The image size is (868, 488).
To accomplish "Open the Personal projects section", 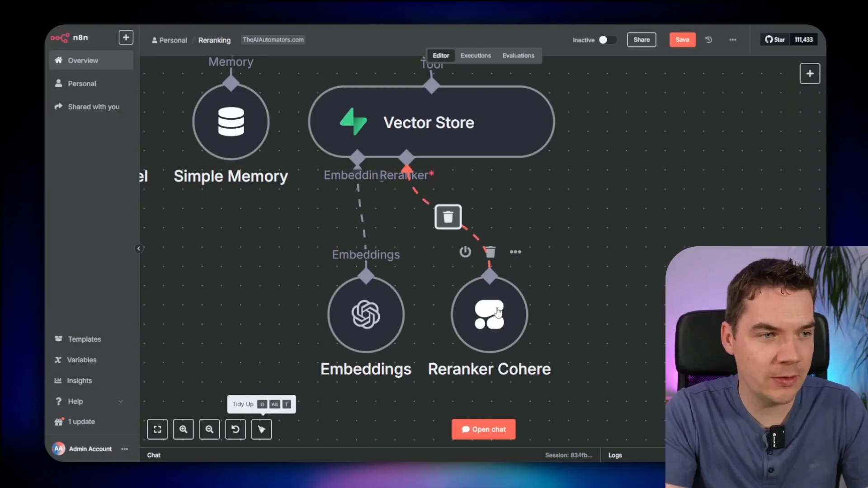I will tap(91, 84).
